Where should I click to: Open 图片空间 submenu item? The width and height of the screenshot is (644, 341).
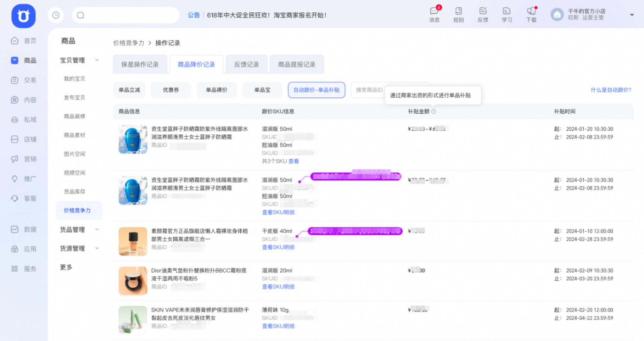pyautogui.click(x=75, y=154)
